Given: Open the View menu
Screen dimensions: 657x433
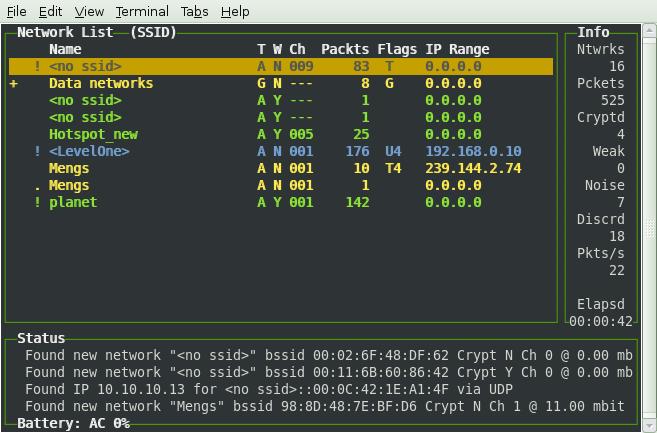Looking at the screenshot, I should coord(89,11).
